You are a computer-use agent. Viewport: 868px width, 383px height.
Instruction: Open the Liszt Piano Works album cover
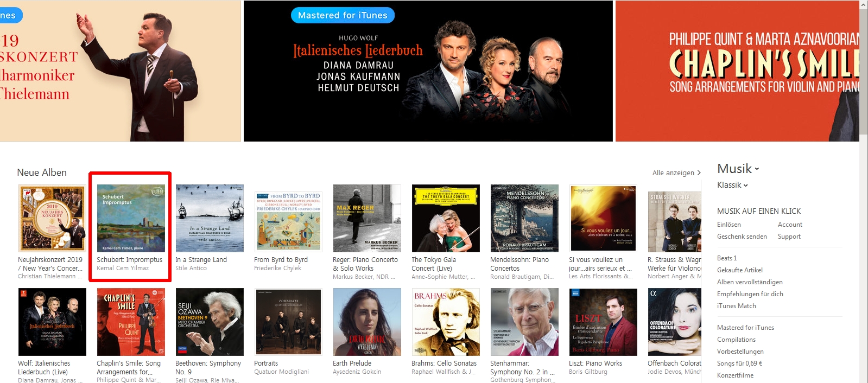point(603,322)
